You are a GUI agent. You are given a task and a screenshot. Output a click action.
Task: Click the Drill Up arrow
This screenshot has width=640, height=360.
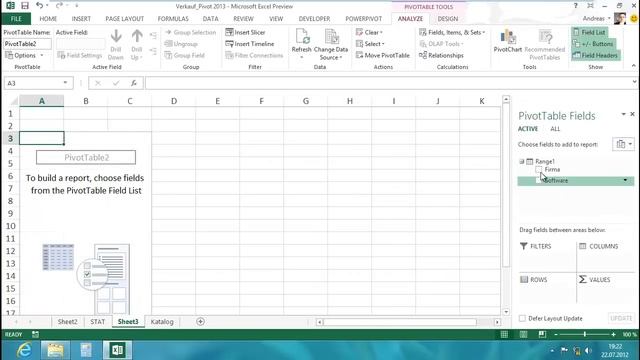coord(137,37)
